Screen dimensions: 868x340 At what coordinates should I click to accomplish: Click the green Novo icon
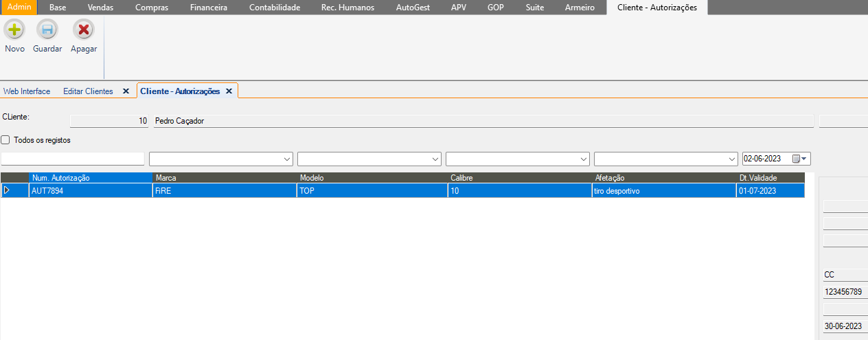[x=14, y=30]
